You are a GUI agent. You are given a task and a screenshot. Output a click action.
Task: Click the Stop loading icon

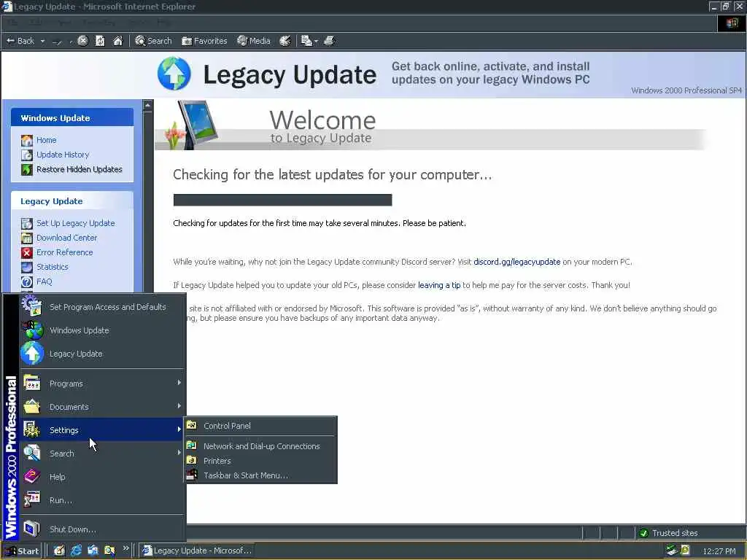(x=83, y=41)
